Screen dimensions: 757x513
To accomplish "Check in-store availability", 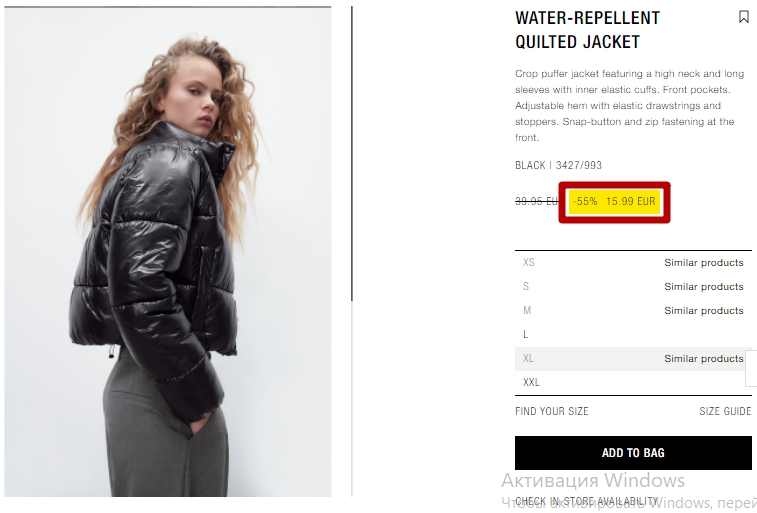I will tap(587, 501).
